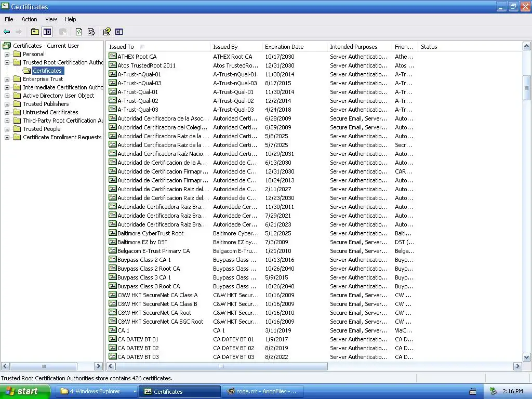Open the File menu
532x399 pixels.
coord(9,19)
